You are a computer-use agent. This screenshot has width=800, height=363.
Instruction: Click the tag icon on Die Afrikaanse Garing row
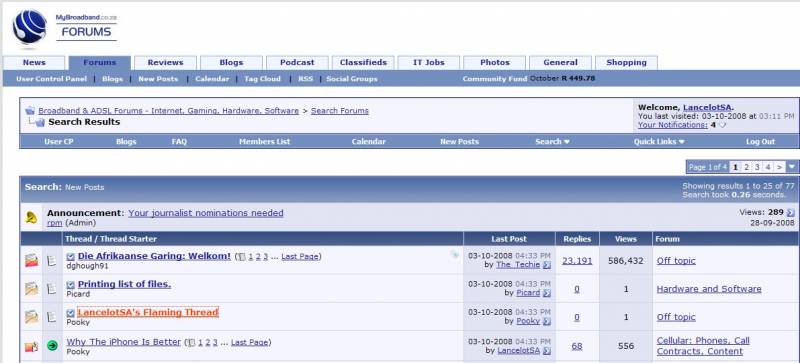pyautogui.click(x=455, y=255)
